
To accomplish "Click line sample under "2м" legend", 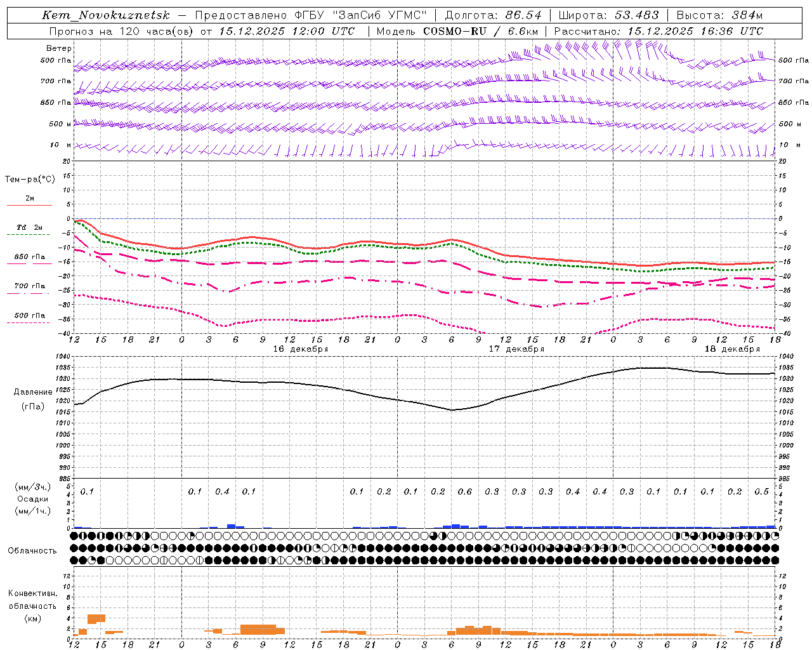I will [29, 206].
